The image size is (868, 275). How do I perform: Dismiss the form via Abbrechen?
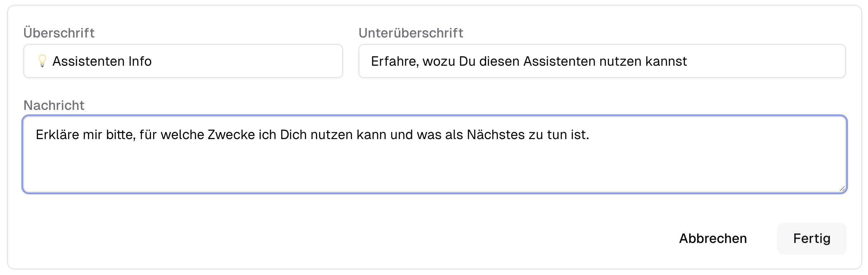click(713, 238)
